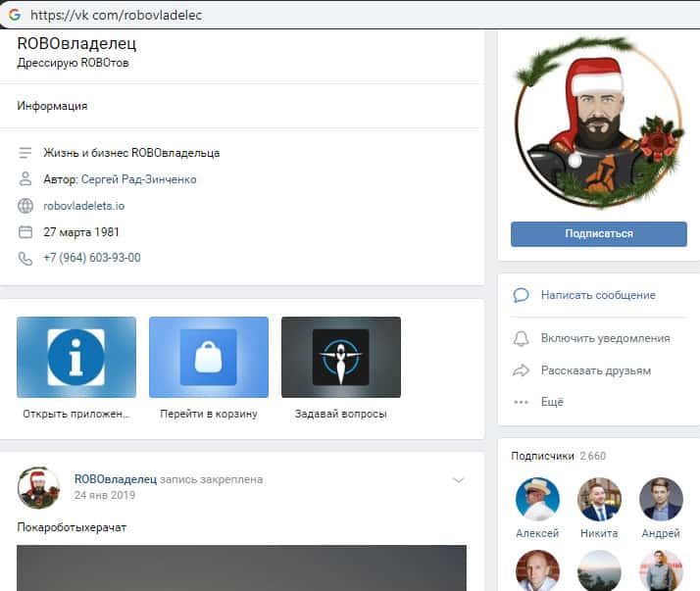Open subscriber Никита's avatar
This screenshot has height=591, width=700.
pos(599,499)
